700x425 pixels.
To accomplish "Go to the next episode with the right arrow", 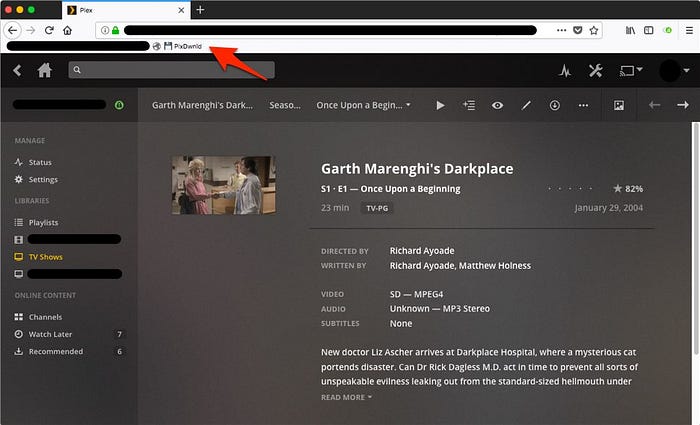I will pyautogui.click(x=683, y=105).
